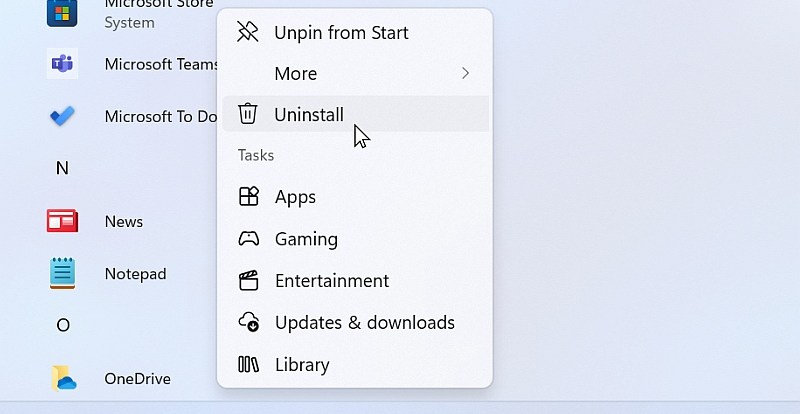Select Unpin from Start in context menu

[356, 32]
